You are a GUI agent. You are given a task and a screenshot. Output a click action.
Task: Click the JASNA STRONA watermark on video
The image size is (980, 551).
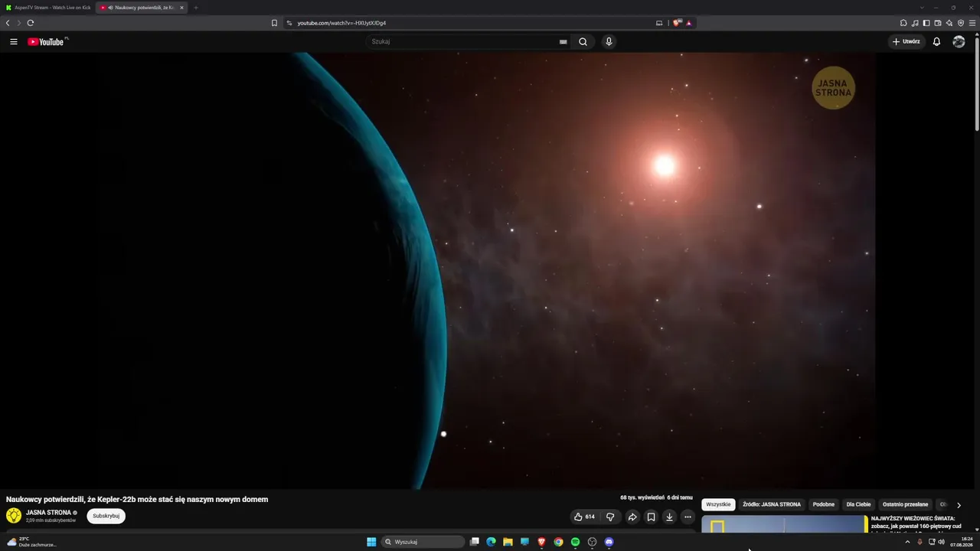(x=833, y=88)
